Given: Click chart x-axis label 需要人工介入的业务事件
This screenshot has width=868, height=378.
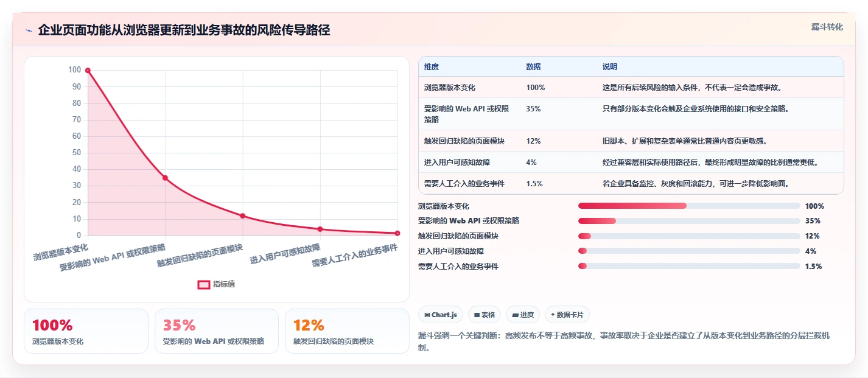Looking at the screenshot, I should tap(354, 256).
